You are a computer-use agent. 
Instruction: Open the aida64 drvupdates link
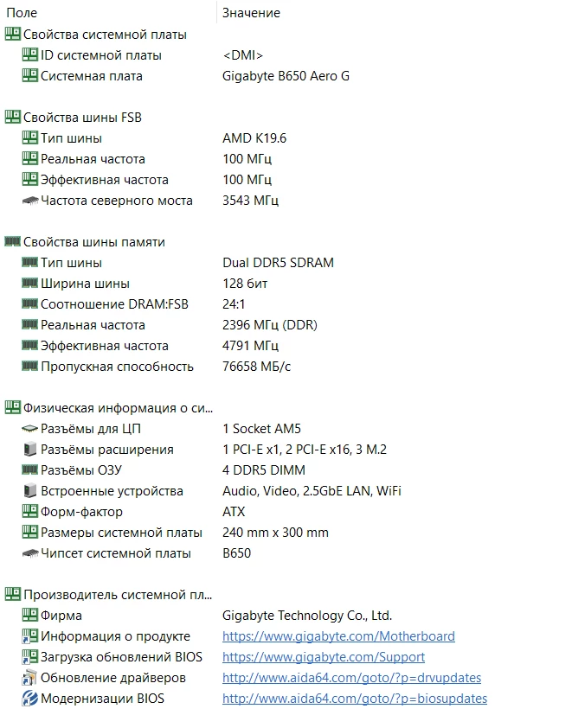pyautogui.click(x=351, y=678)
